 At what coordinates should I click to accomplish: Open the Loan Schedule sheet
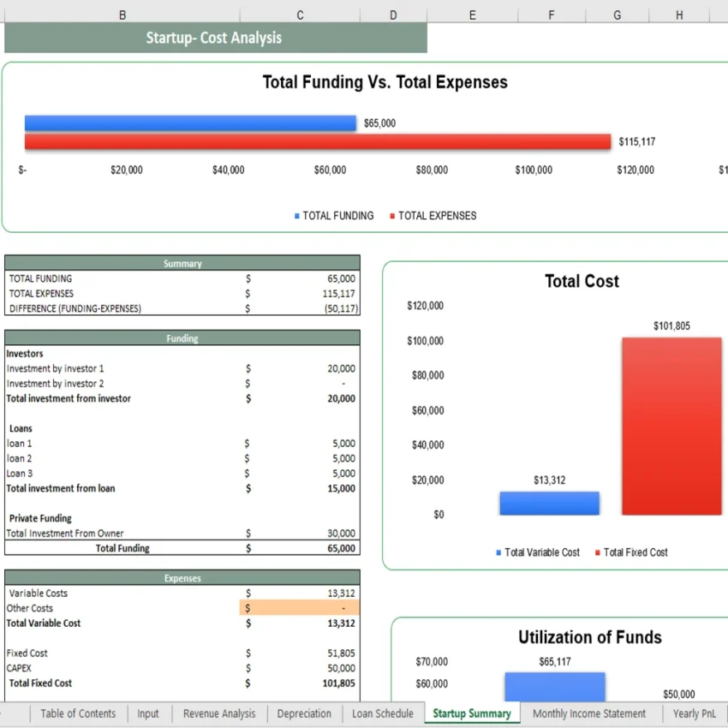pyautogui.click(x=382, y=713)
